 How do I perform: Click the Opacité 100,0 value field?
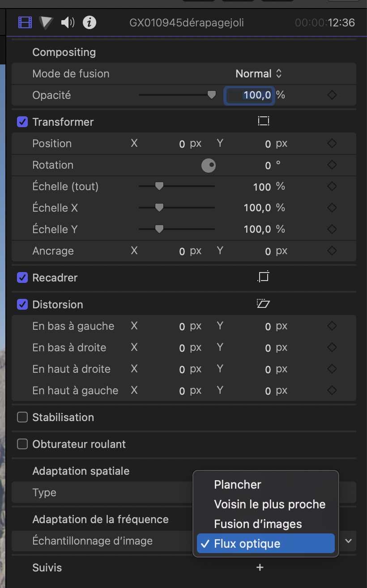click(x=249, y=95)
